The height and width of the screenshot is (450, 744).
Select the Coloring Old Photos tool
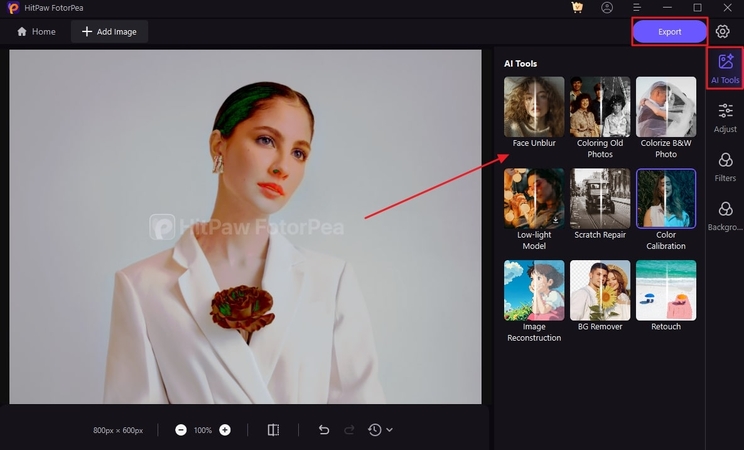(x=600, y=107)
